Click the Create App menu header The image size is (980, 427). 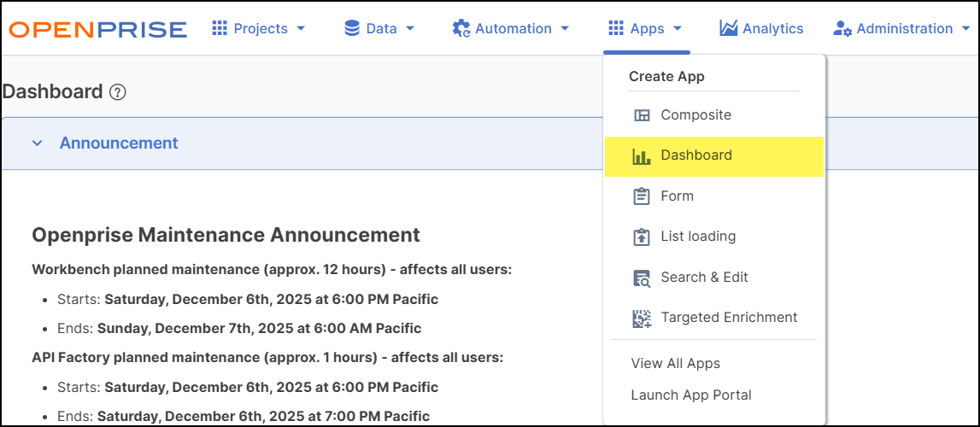pyautogui.click(x=666, y=77)
